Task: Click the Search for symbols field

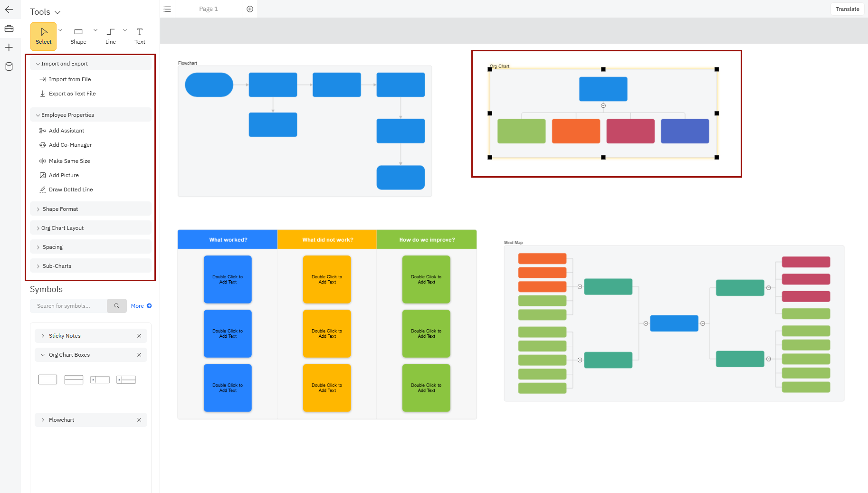Action: [x=68, y=306]
